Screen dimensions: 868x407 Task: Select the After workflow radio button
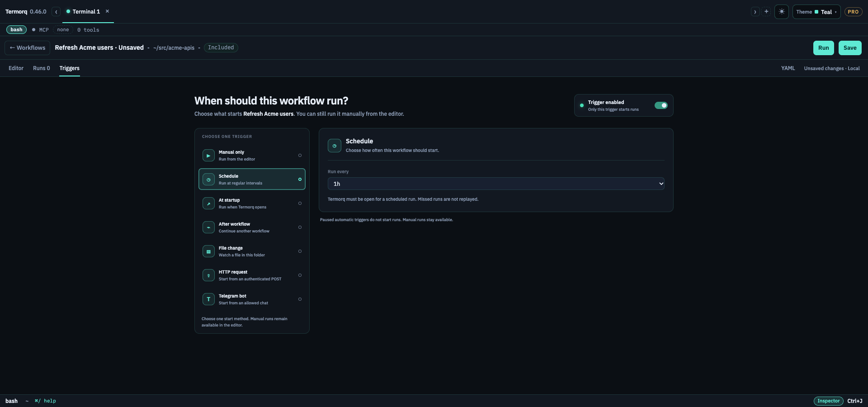(x=300, y=227)
